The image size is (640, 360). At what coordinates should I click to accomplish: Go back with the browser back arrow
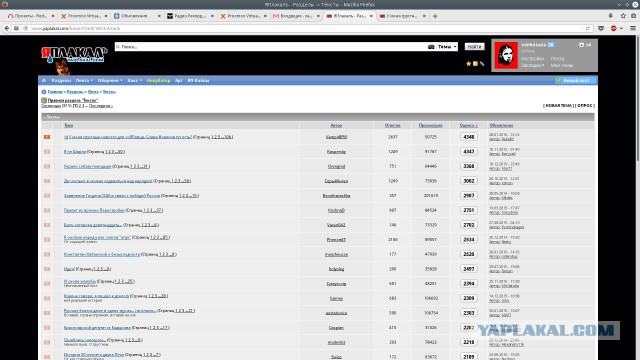(7, 28)
